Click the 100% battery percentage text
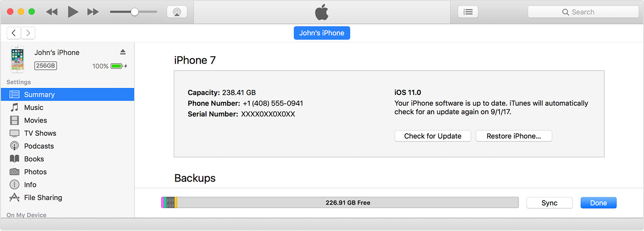644x231 pixels. point(100,66)
